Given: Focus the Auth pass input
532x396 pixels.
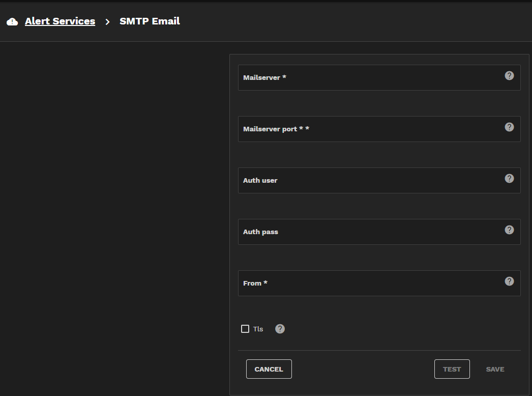Looking at the screenshot, I should click(371, 232).
